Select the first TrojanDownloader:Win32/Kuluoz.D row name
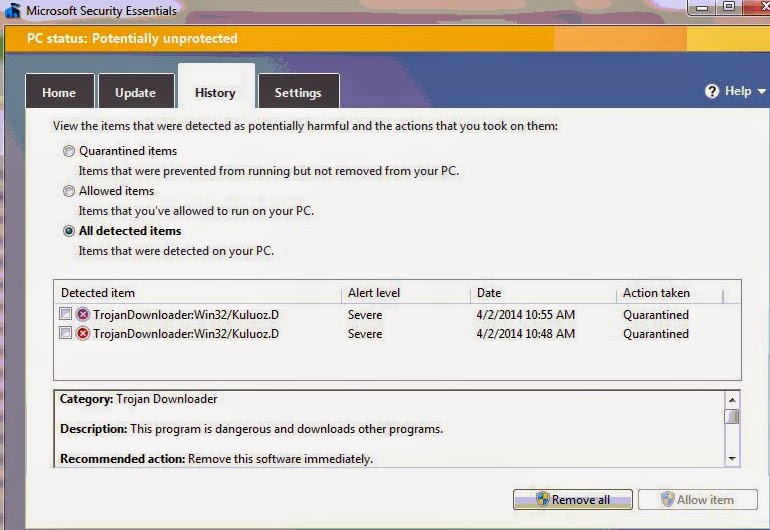770x530 pixels. tap(186, 314)
